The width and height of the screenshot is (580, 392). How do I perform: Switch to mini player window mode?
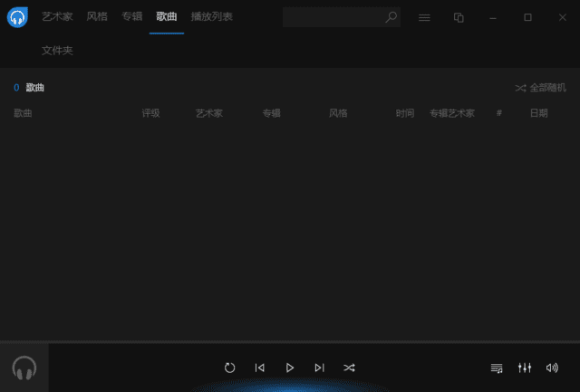[x=459, y=17]
